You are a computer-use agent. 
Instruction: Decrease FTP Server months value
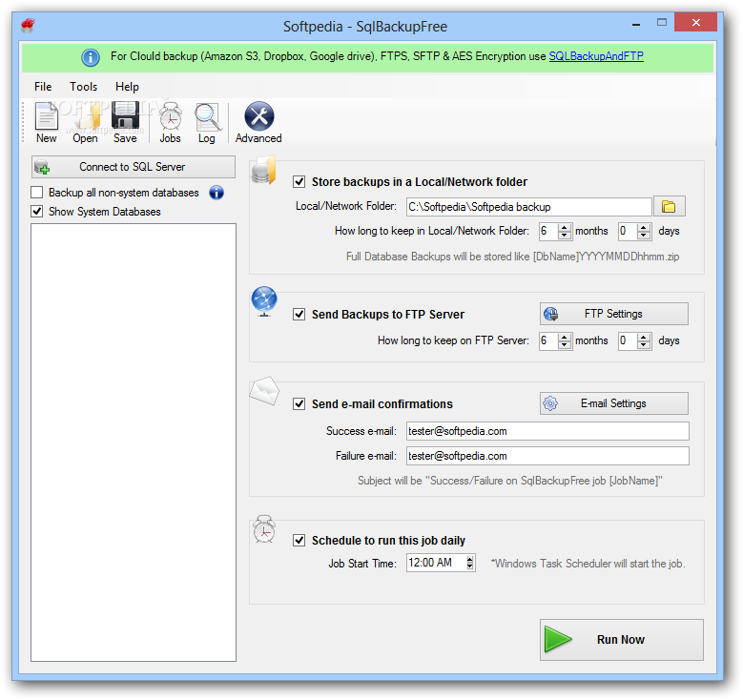(564, 344)
